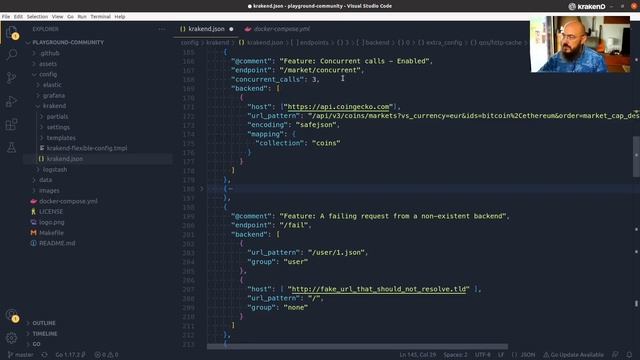Expand the OUTLINE section
Image resolution: width=640 pixels, height=360 pixels.
pos(44,323)
